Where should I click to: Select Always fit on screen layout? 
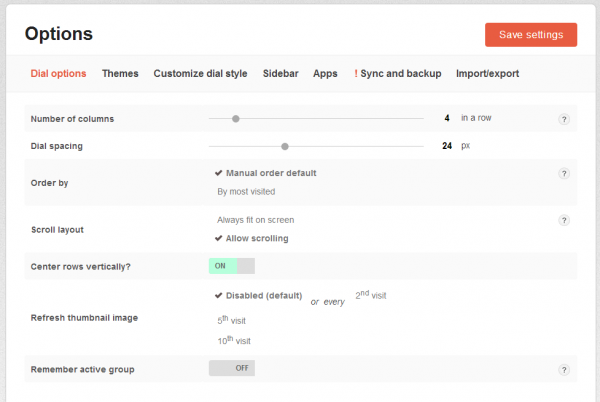(255, 219)
